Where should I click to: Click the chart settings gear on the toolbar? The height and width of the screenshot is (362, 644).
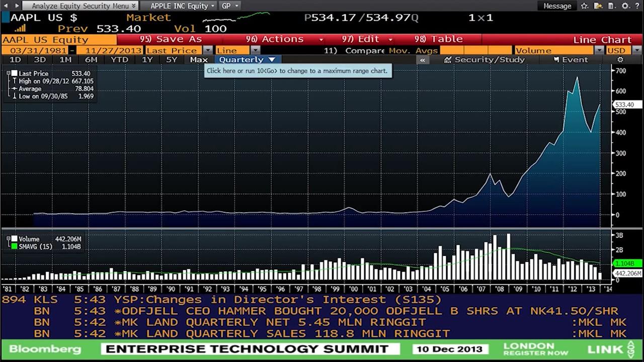[620, 59]
